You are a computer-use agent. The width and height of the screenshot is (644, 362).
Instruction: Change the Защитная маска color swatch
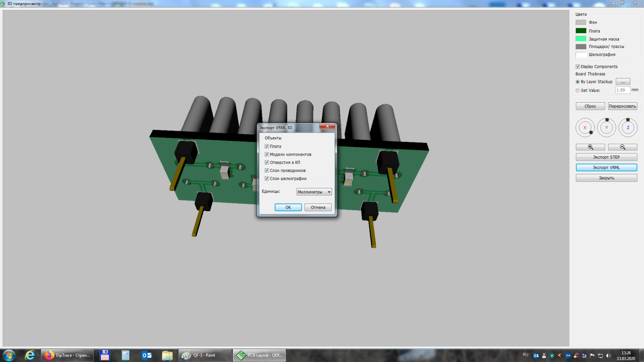coord(581,39)
